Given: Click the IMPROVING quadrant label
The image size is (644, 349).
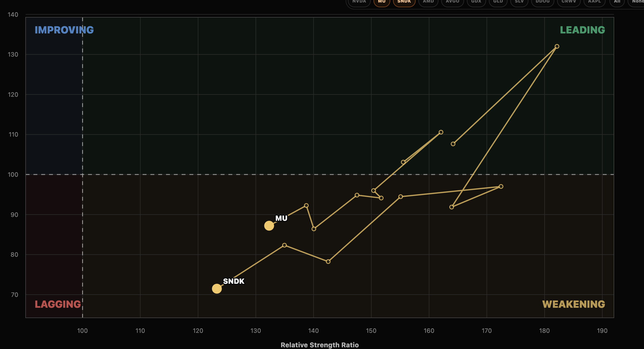Looking at the screenshot, I should 64,30.
